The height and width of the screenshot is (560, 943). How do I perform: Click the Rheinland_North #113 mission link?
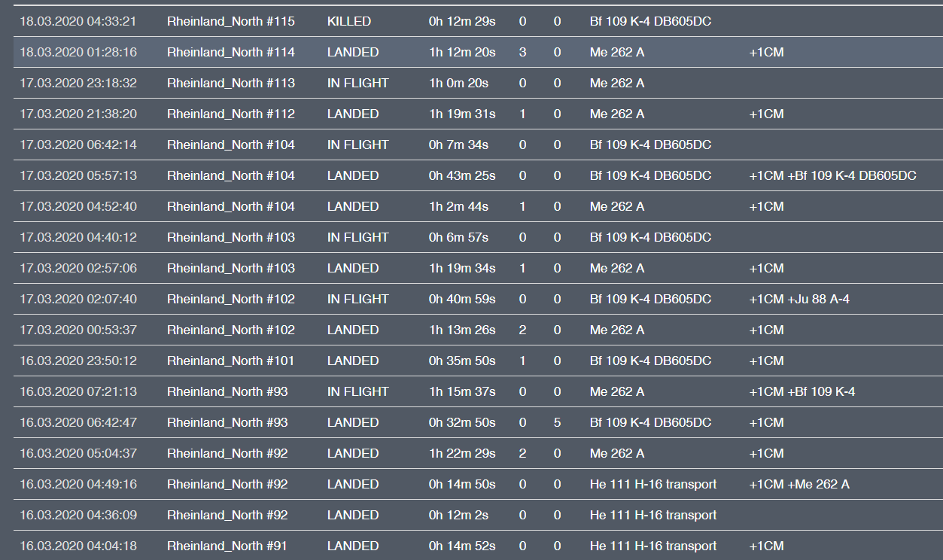coord(230,84)
